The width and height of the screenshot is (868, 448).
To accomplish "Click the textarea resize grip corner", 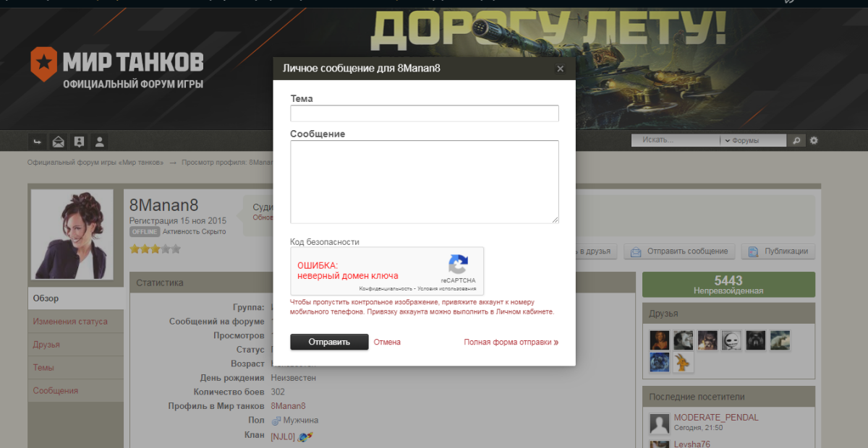I will (x=555, y=220).
